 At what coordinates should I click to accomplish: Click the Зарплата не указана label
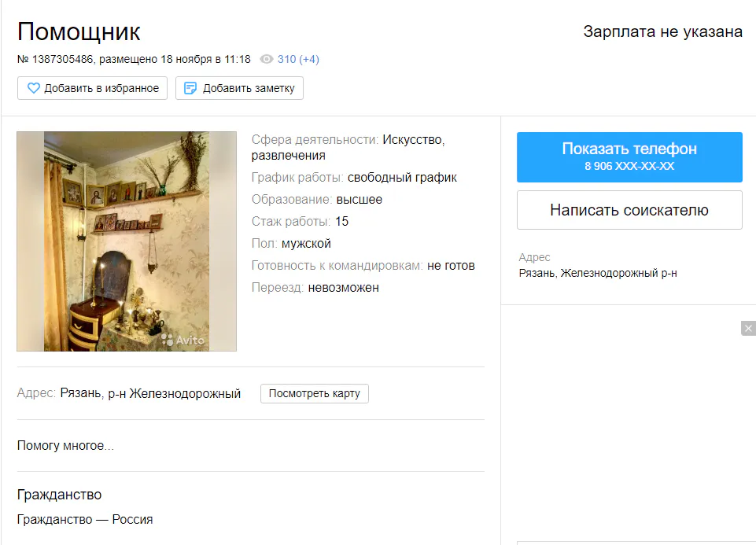tap(662, 31)
